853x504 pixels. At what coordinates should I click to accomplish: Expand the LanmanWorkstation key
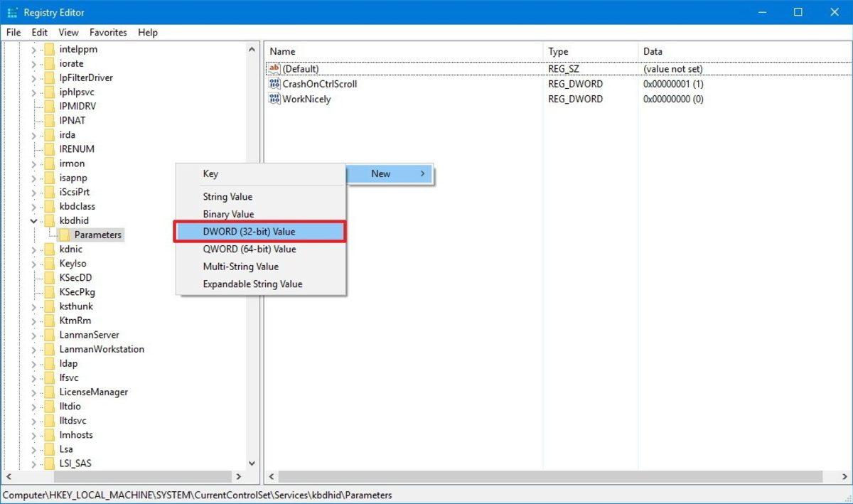33,349
